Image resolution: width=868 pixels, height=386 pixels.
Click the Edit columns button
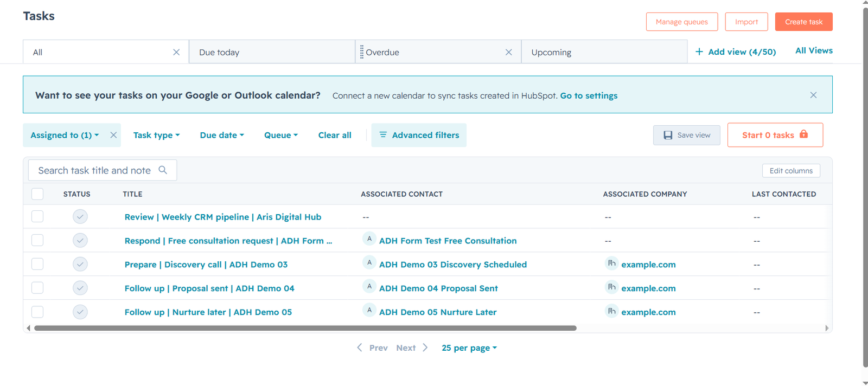791,171
